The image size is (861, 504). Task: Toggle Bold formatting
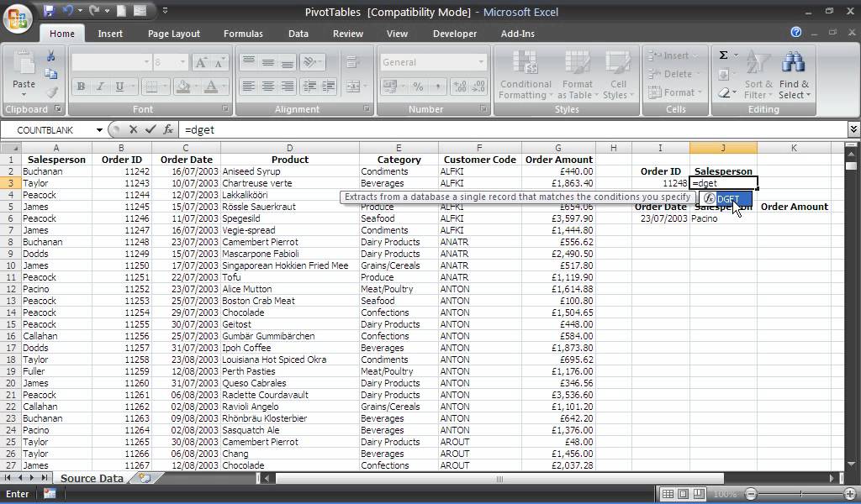82,87
